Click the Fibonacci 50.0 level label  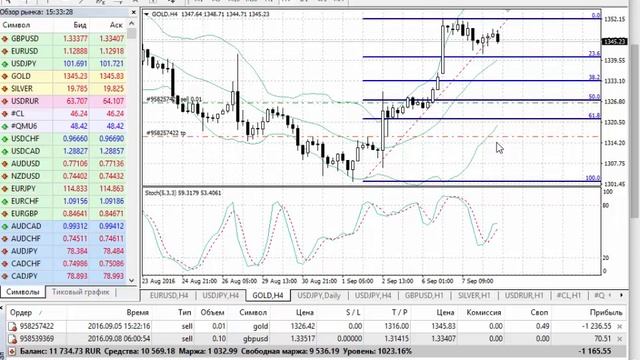tap(594, 97)
